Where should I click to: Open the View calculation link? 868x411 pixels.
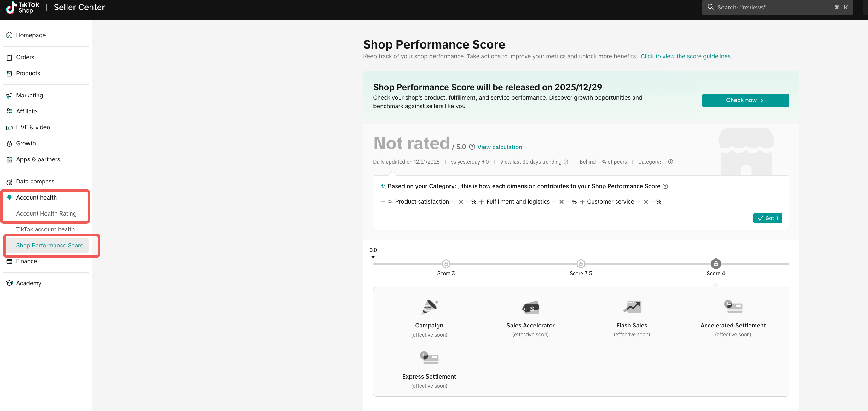(499, 147)
